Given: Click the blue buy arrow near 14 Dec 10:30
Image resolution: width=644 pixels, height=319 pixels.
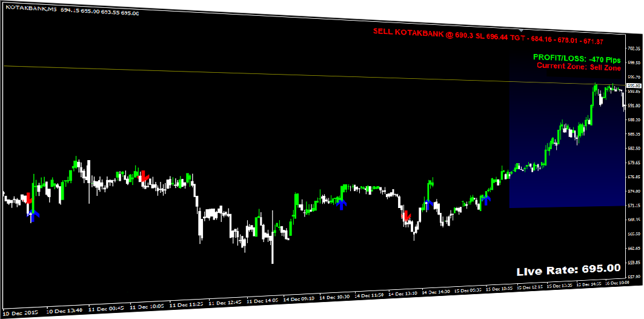Looking at the screenshot, I should 341,204.
